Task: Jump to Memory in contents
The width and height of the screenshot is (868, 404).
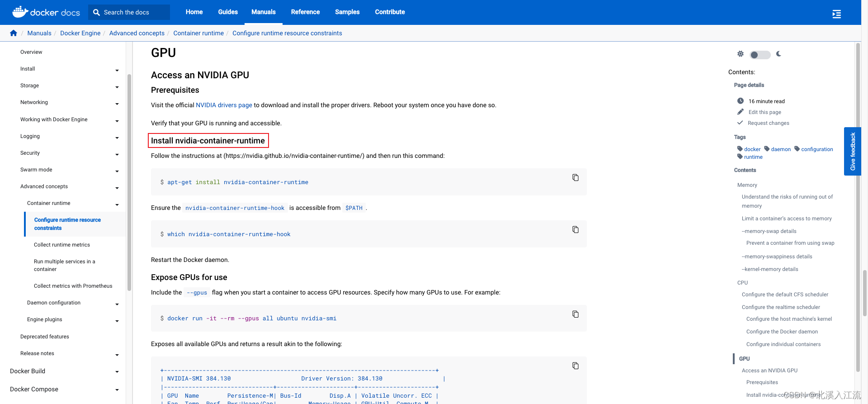Action: tap(747, 185)
